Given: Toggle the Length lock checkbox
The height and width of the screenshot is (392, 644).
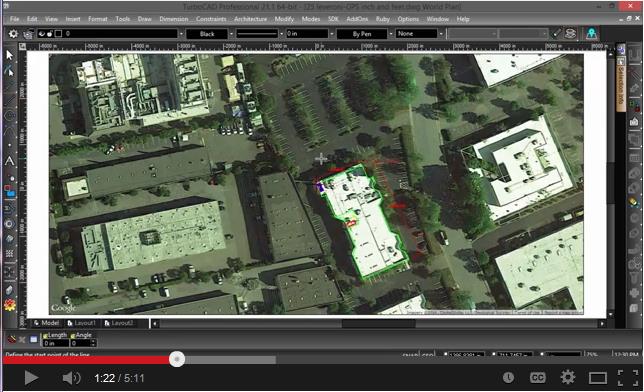Looking at the screenshot, I should pyautogui.click(x=46, y=335).
